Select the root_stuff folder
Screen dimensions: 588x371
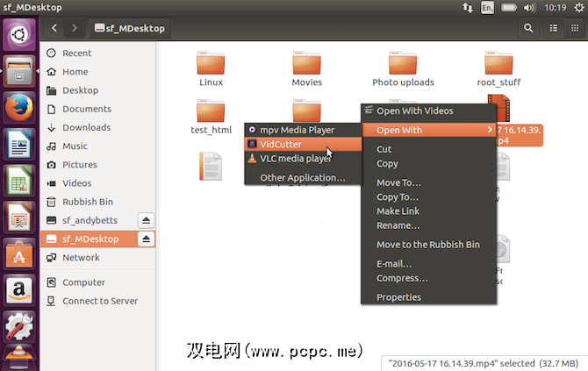click(498, 69)
